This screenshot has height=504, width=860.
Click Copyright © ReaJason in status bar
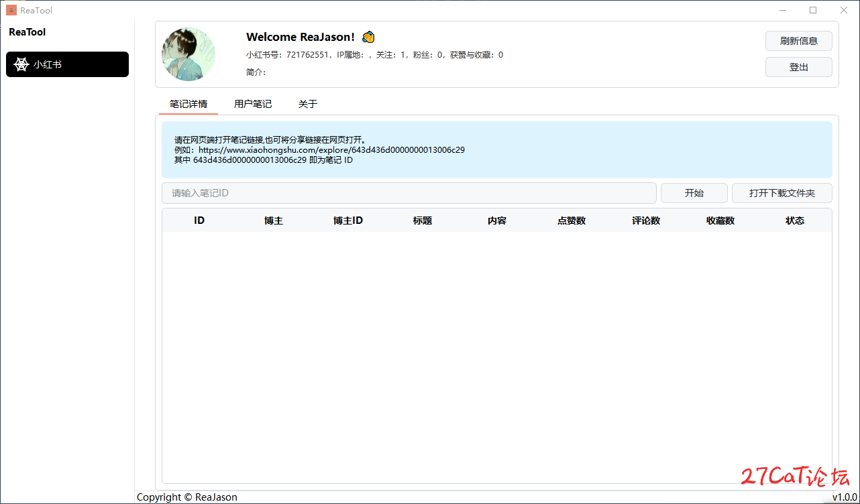pyautogui.click(x=187, y=497)
